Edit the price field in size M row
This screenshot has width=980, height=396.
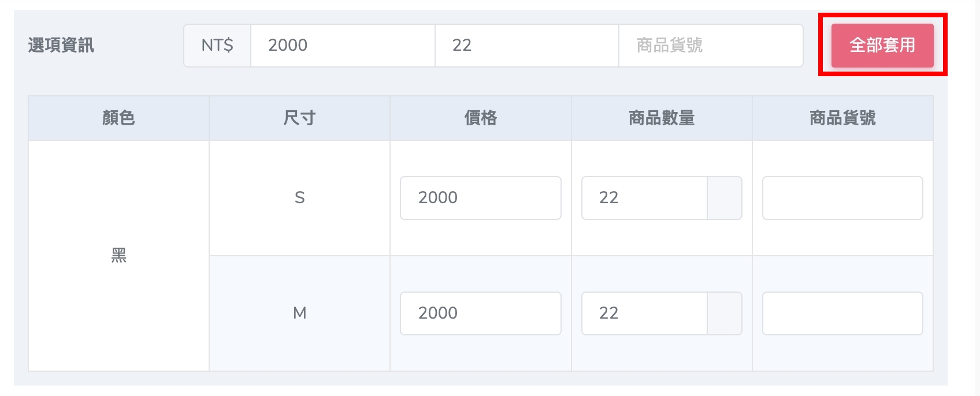[x=480, y=313]
